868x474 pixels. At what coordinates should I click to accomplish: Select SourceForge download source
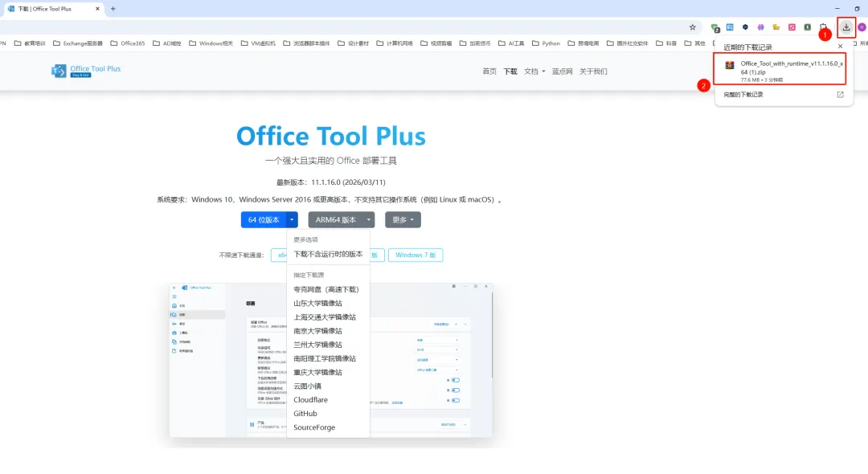pos(328,427)
